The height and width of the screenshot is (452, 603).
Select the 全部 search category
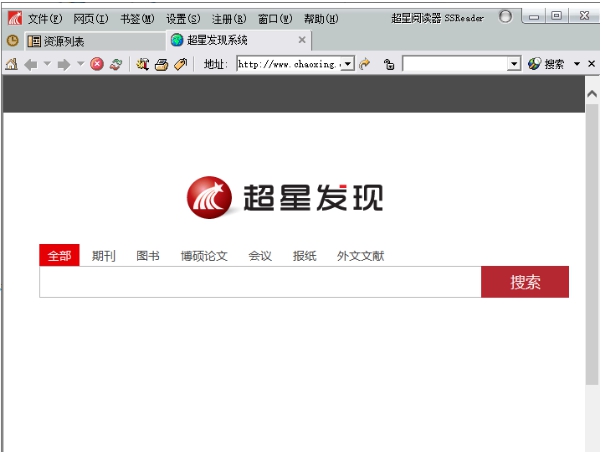pyautogui.click(x=59, y=255)
